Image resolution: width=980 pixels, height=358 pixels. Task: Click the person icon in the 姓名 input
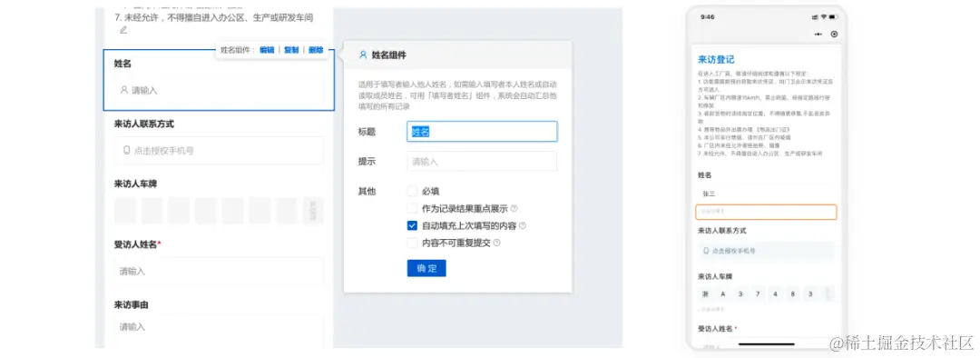(x=123, y=90)
